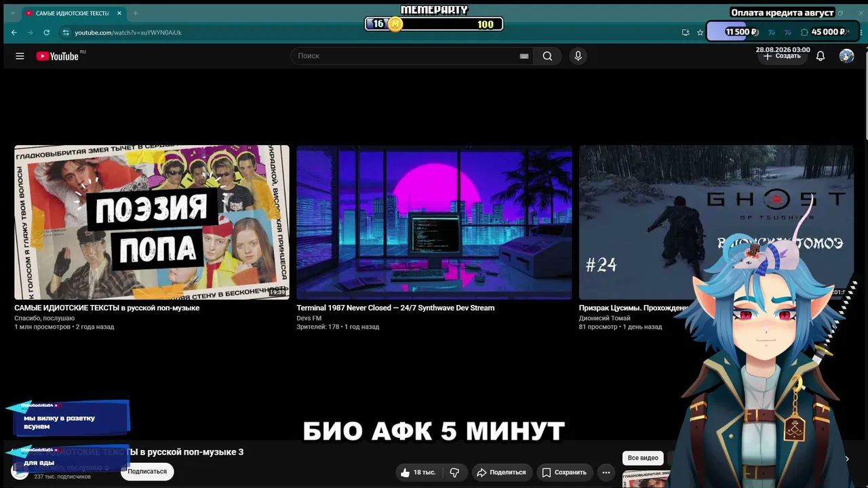Visit the Дионисий Томай channel
The image size is (868, 488).
click(605, 318)
